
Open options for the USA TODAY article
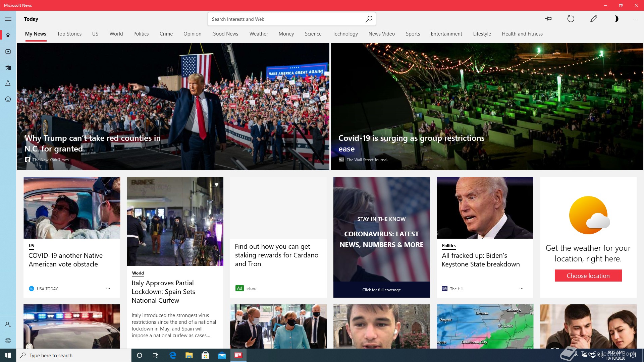pyautogui.click(x=108, y=288)
